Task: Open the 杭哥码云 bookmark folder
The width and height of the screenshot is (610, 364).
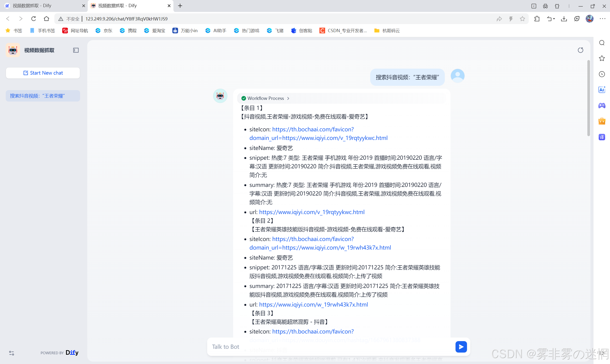Action: [x=387, y=31]
